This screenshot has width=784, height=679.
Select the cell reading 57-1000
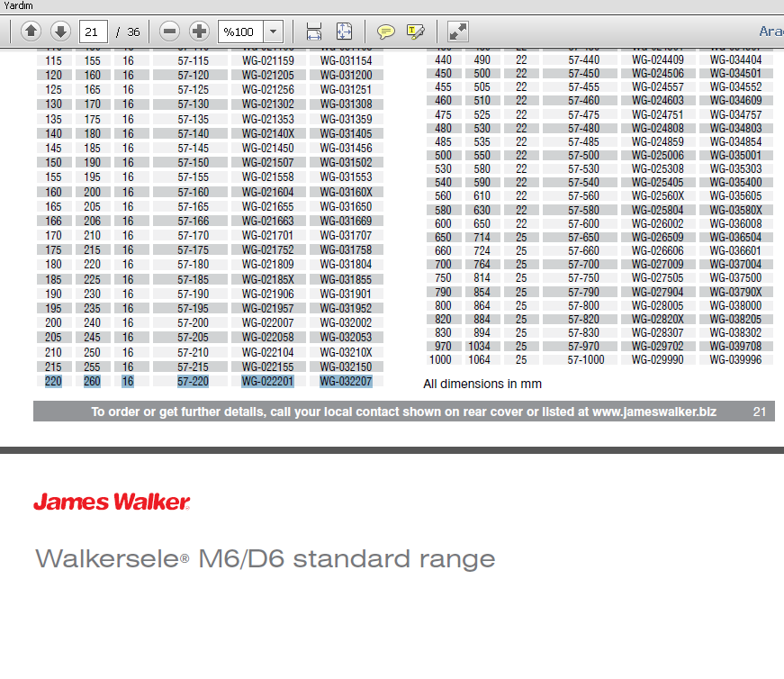(586, 360)
